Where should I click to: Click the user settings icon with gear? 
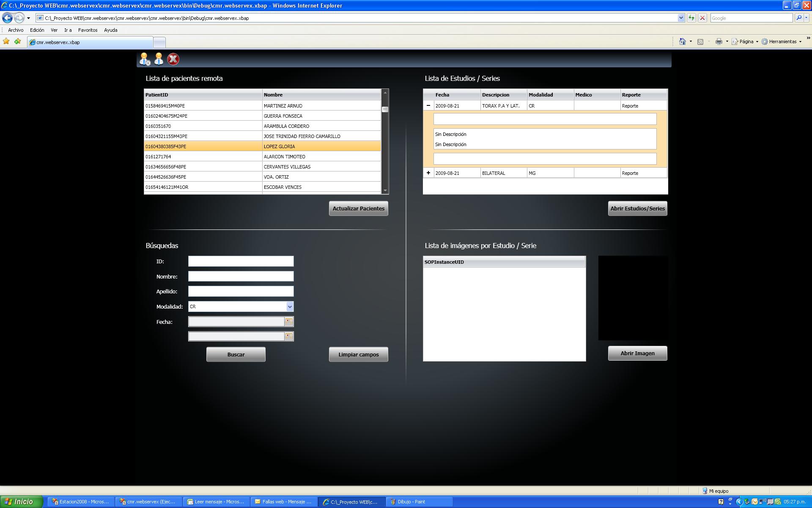coord(145,59)
